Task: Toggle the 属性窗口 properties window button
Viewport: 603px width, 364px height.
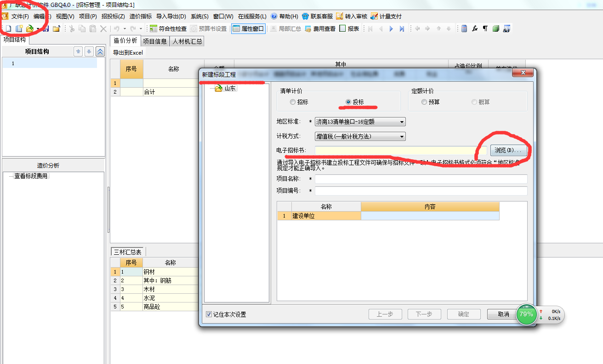Action: (x=249, y=28)
